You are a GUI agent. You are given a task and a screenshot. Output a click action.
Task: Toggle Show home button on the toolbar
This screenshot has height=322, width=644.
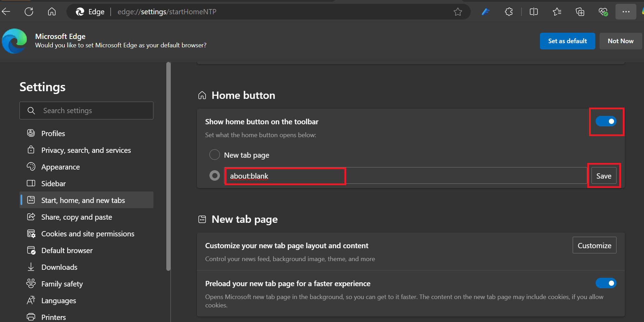606,121
